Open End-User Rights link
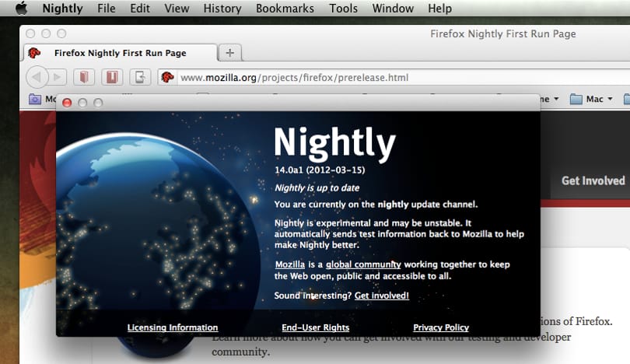630x364 pixels. (316, 327)
